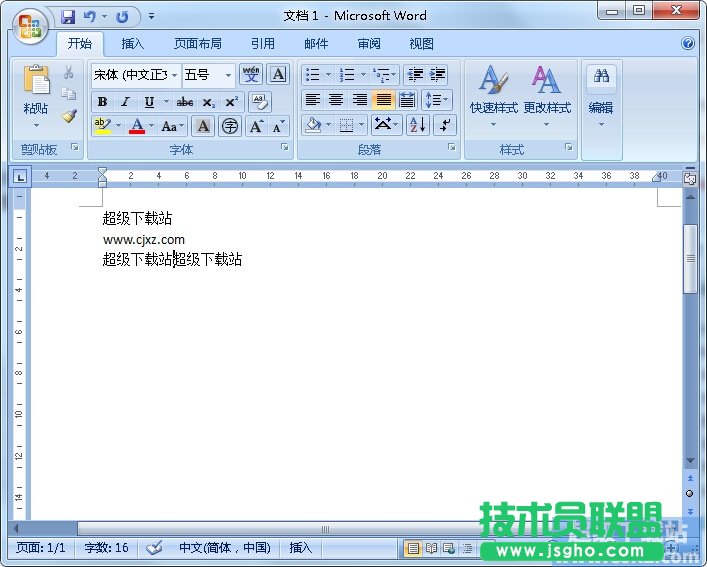707x567 pixels.
Task: Click the 粘贴 paste button
Action: coord(36,95)
